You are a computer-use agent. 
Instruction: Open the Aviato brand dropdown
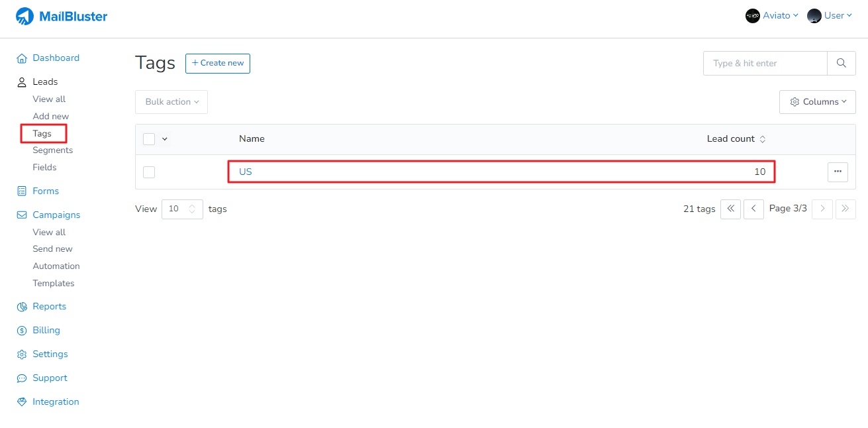(x=772, y=16)
